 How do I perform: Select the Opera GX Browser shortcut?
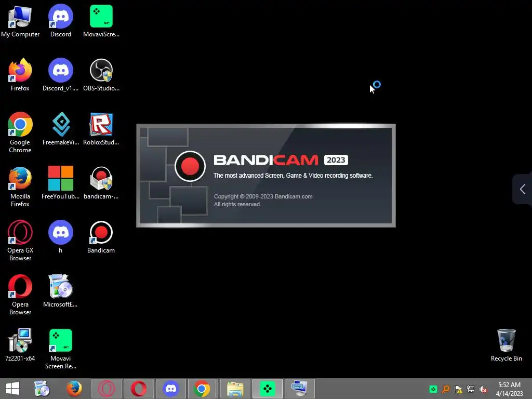pyautogui.click(x=20, y=241)
